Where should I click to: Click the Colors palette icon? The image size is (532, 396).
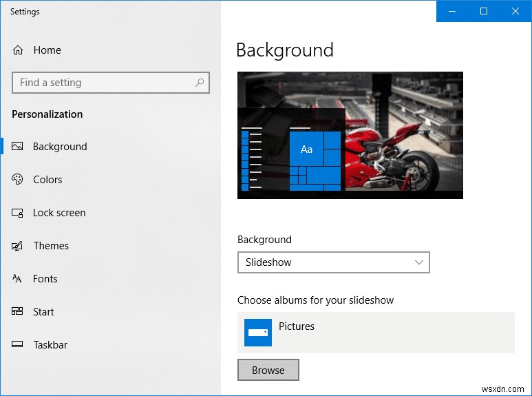point(18,180)
